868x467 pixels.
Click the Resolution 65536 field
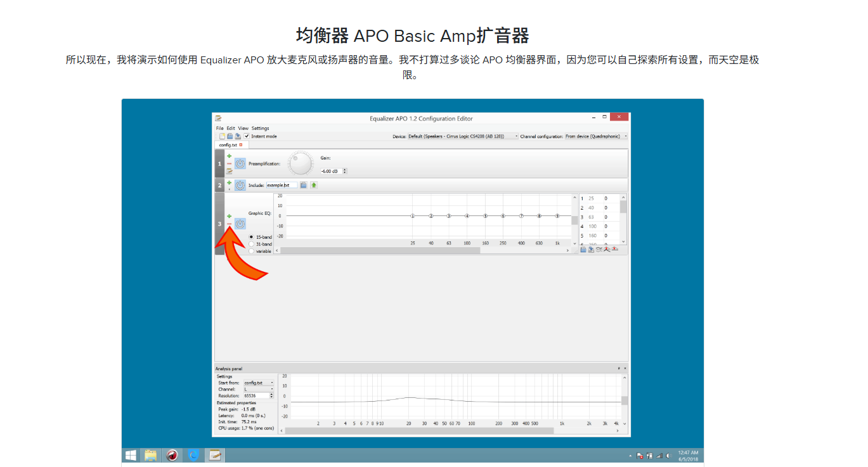coord(256,395)
